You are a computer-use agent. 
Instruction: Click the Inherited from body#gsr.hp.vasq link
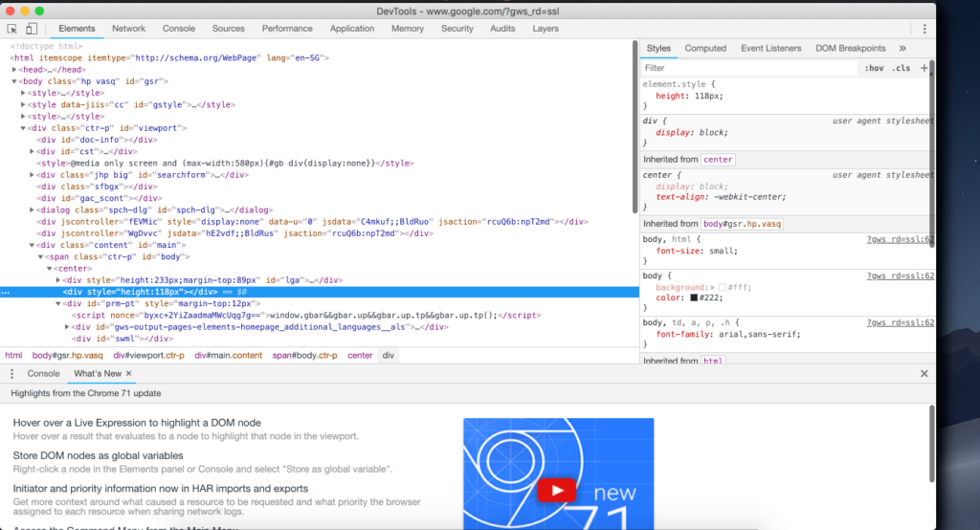(742, 224)
